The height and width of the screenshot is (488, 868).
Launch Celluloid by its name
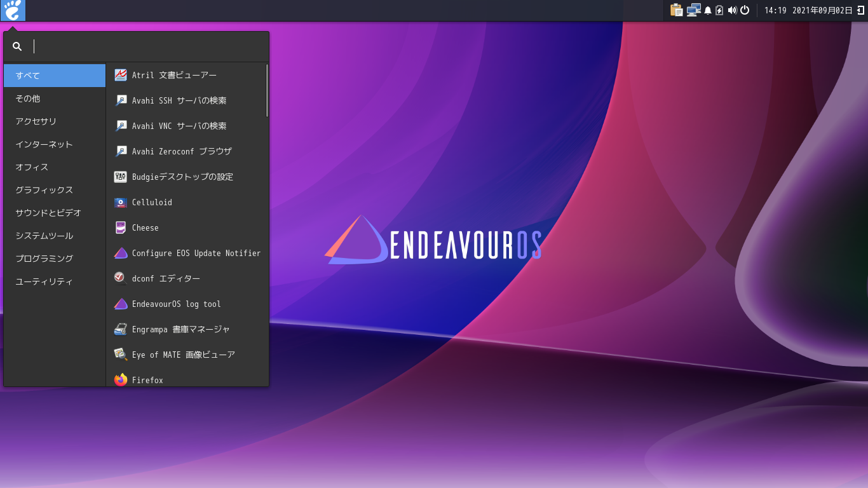tap(152, 202)
